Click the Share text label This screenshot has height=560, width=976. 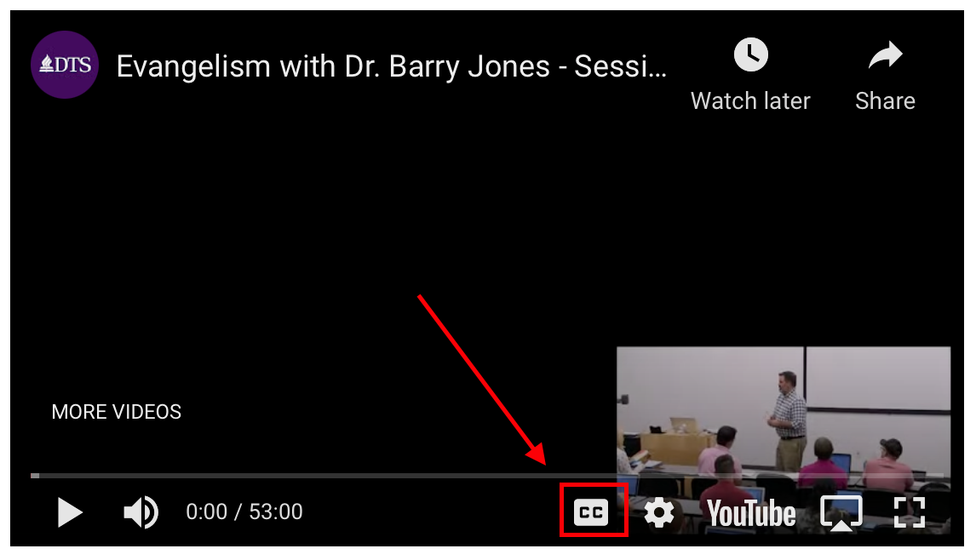tap(885, 100)
